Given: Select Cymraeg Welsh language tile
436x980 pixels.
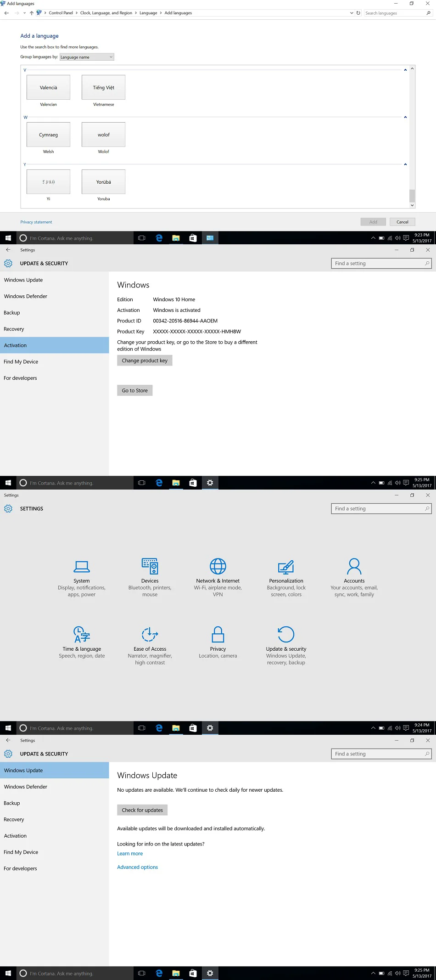Looking at the screenshot, I should [x=48, y=135].
